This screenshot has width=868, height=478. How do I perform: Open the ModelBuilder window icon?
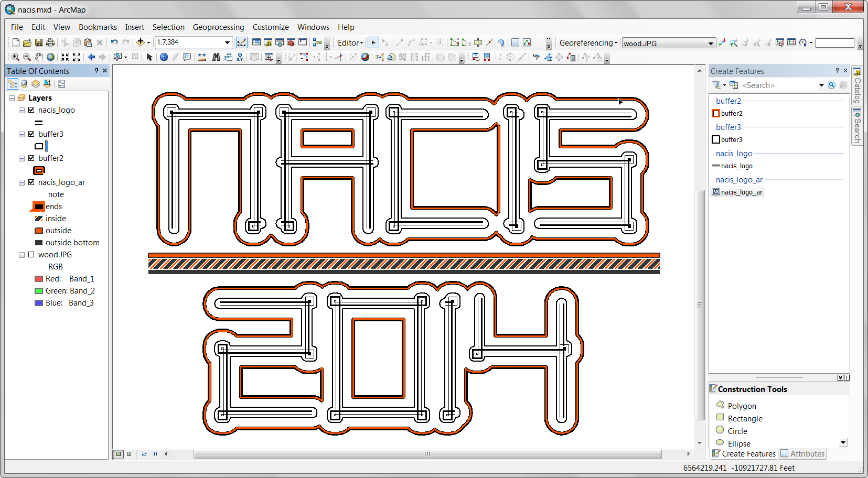[x=317, y=42]
